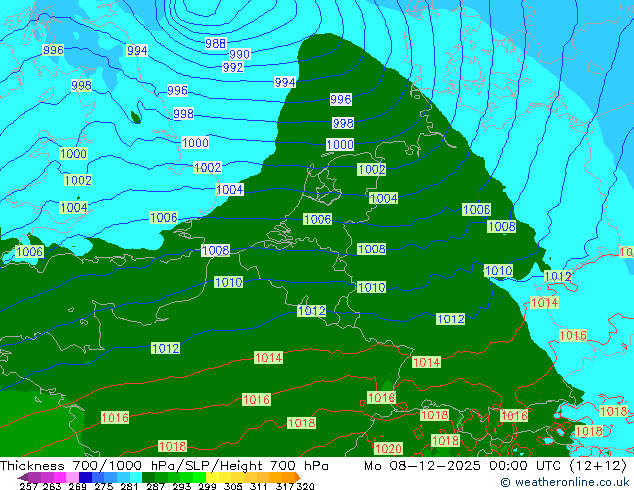634x490 pixels.
Task: Click the red 1020 isobar label
Action: pos(388,448)
